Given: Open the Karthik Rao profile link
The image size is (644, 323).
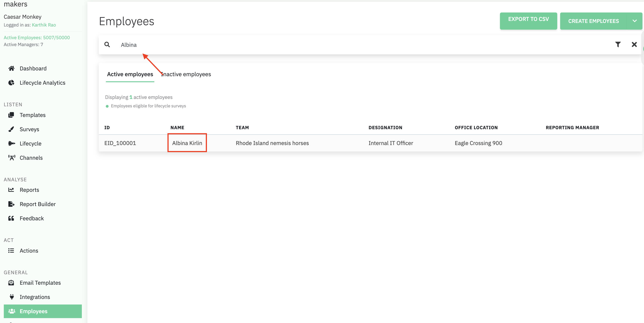Looking at the screenshot, I should (44, 25).
